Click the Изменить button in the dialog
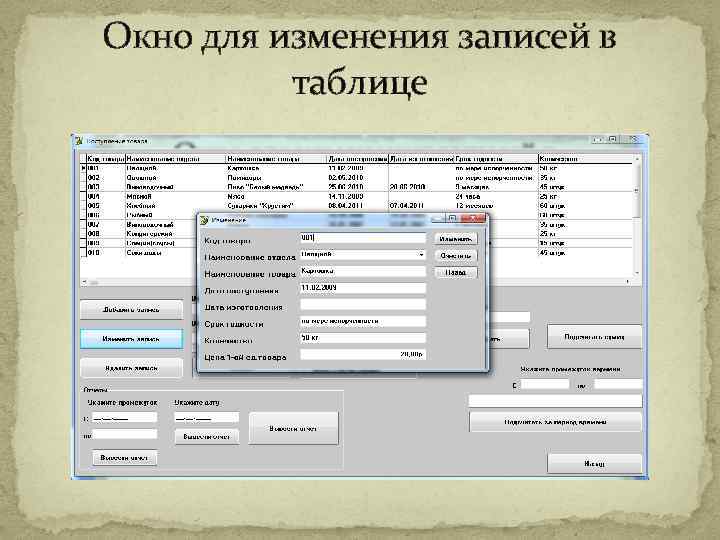 (456, 239)
